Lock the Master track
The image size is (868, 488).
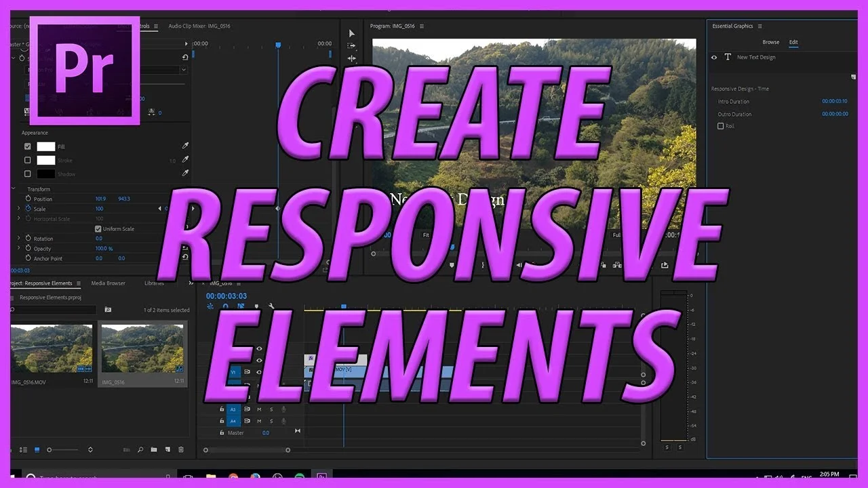tap(222, 432)
